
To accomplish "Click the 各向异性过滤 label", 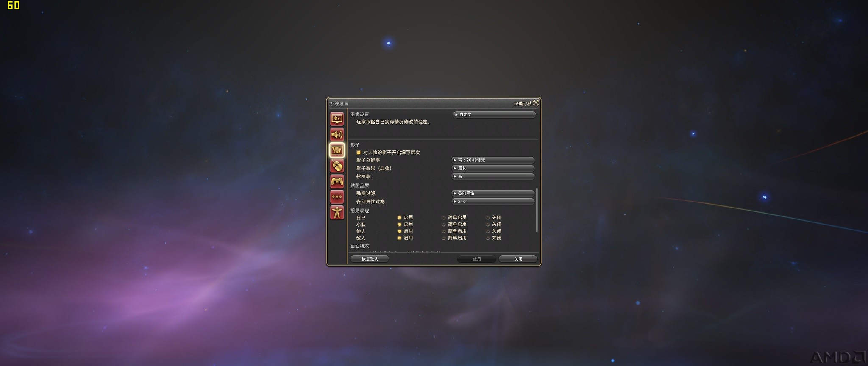I will point(370,202).
